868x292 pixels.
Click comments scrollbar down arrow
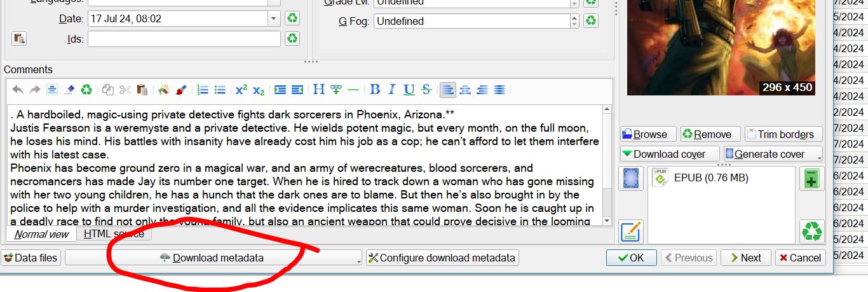point(607,221)
